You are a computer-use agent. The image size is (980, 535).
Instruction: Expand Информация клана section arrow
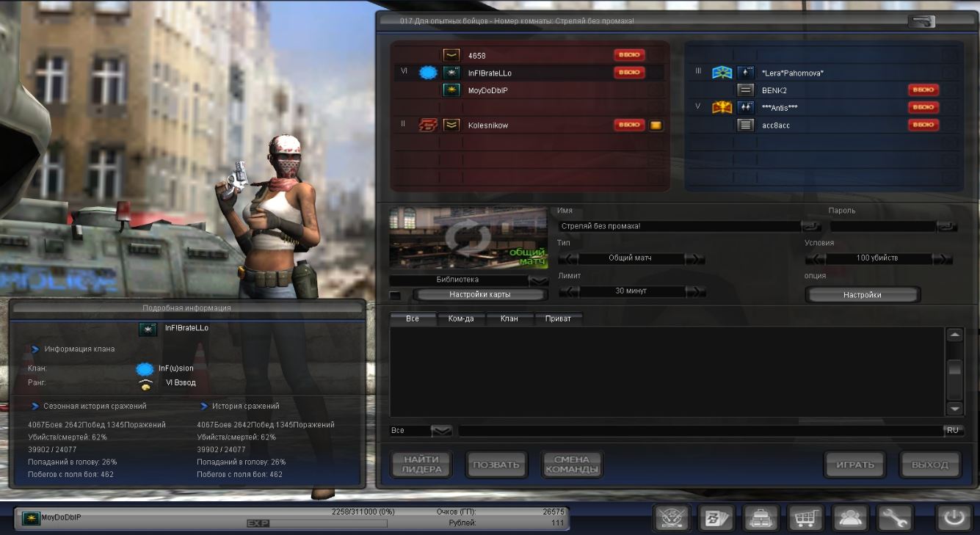[35, 349]
